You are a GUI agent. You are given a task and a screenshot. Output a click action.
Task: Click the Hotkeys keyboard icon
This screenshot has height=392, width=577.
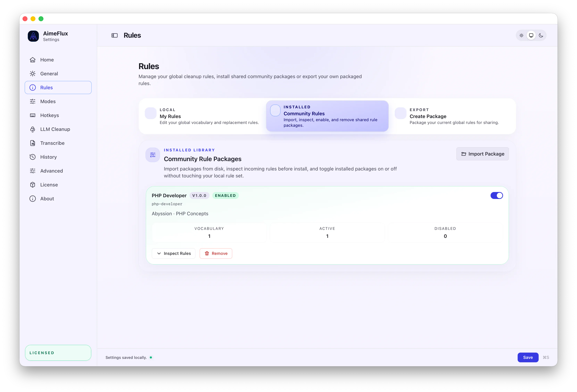32,115
